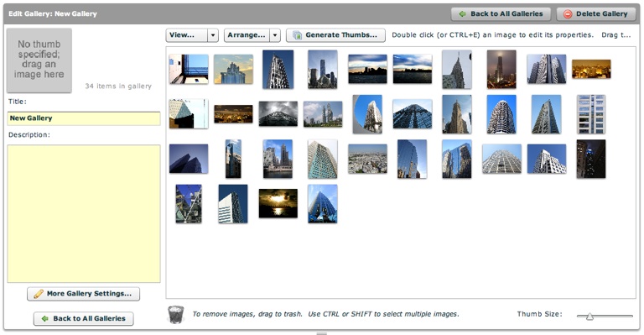
Task: Click the green arrow icon in the top Back to All Galleries
Action: (462, 14)
